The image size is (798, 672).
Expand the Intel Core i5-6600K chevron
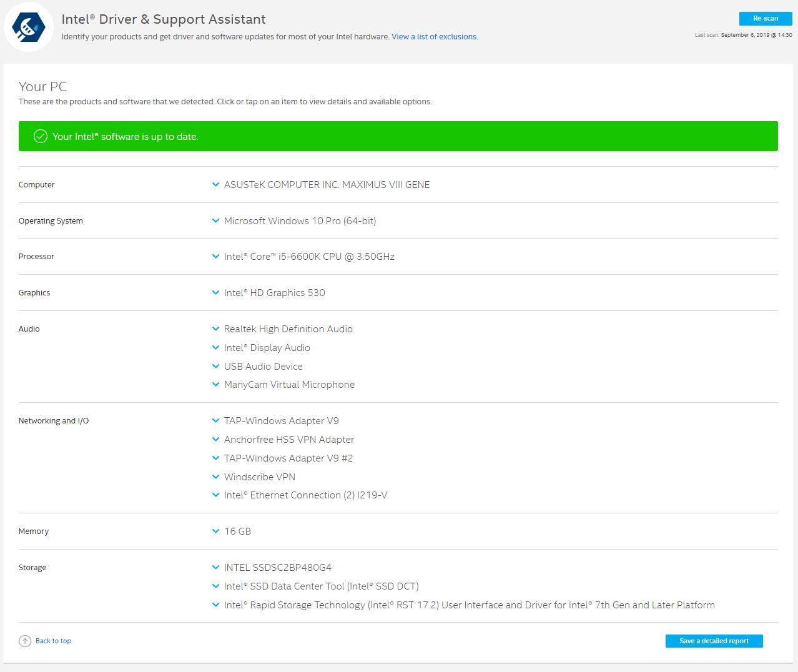(x=215, y=257)
